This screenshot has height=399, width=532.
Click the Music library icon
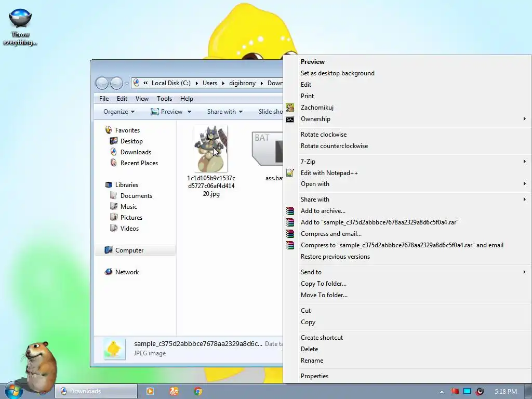[114, 206]
